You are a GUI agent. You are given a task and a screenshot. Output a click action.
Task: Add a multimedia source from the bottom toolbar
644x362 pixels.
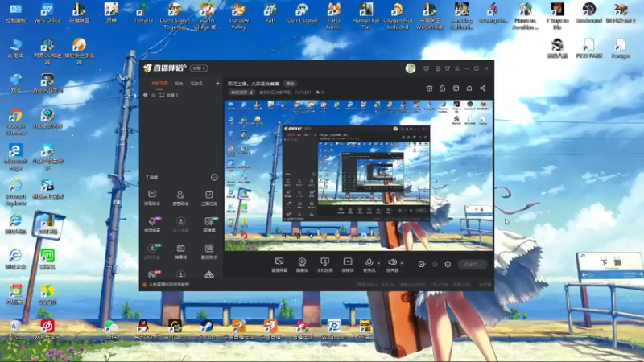(348, 265)
